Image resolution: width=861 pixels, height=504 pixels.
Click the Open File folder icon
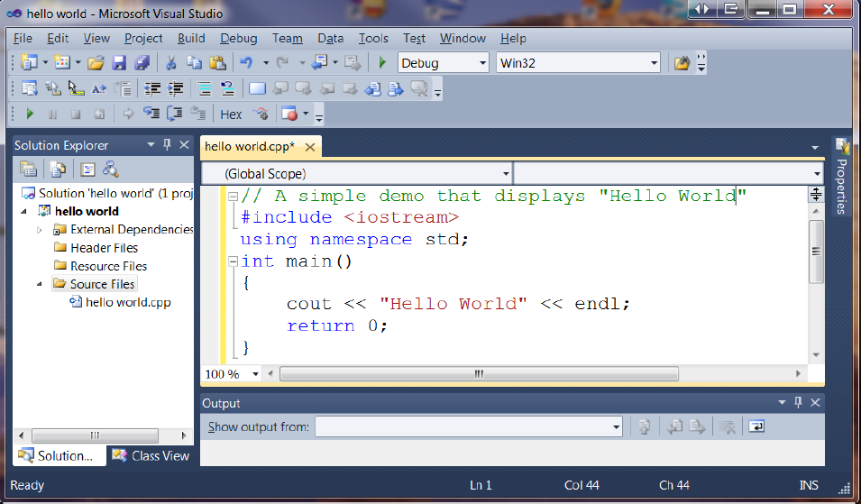(96, 63)
